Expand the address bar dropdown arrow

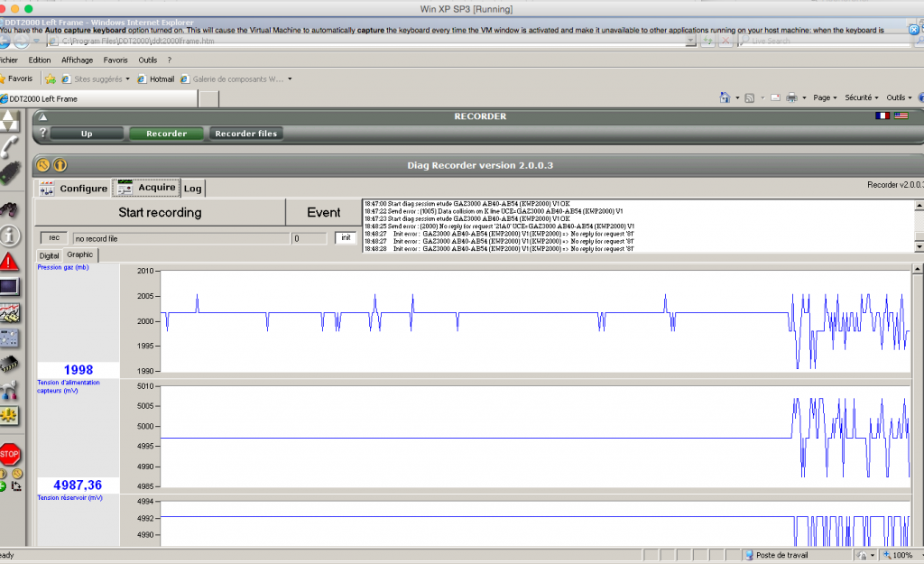pyautogui.click(x=690, y=41)
